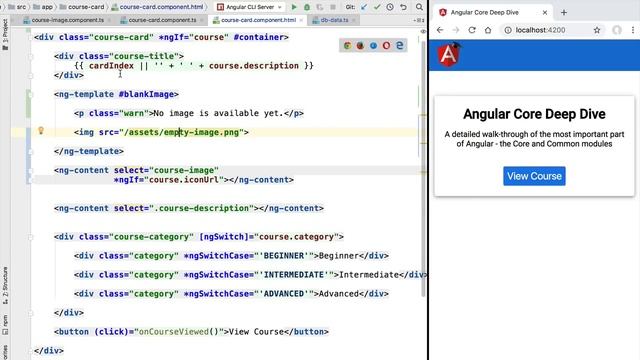Click the localhost:4200 address bar

tap(552, 30)
